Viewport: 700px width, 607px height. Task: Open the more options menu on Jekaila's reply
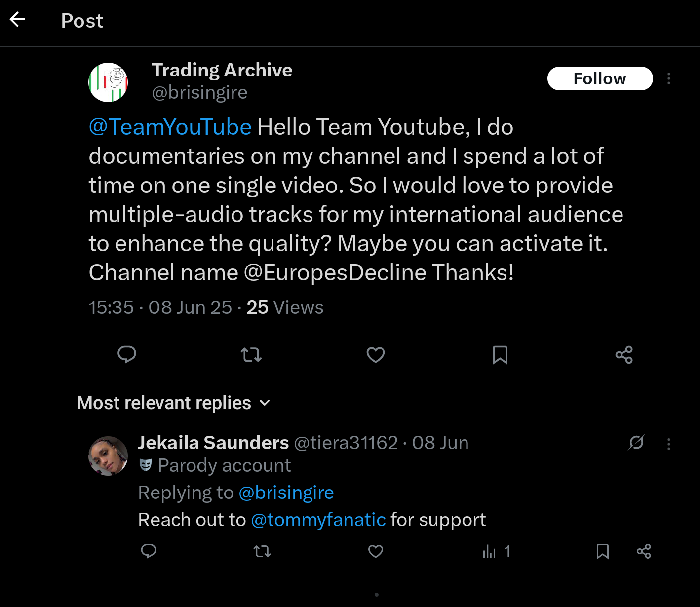669,443
